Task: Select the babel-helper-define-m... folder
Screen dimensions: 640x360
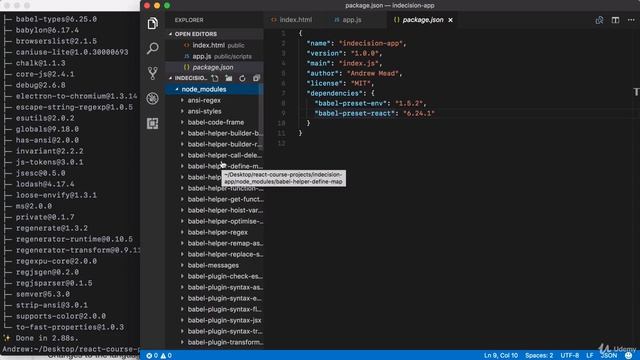Action: [214, 166]
